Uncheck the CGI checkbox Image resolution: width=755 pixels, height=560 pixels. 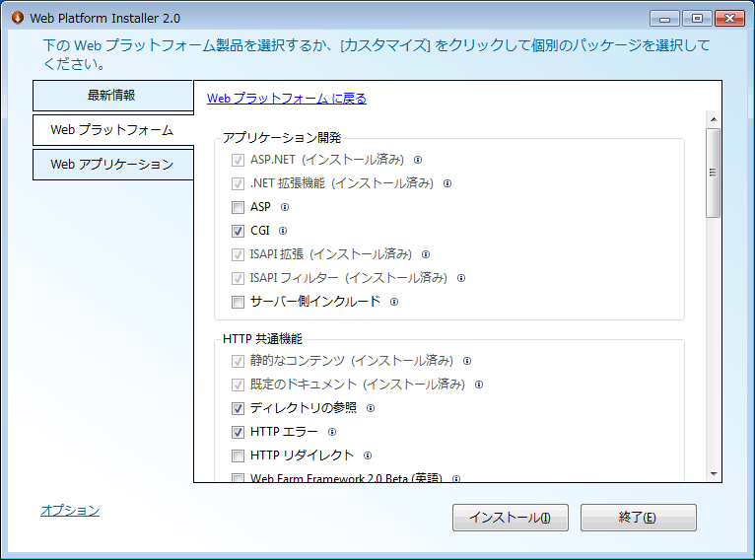click(x=238, y=231)
